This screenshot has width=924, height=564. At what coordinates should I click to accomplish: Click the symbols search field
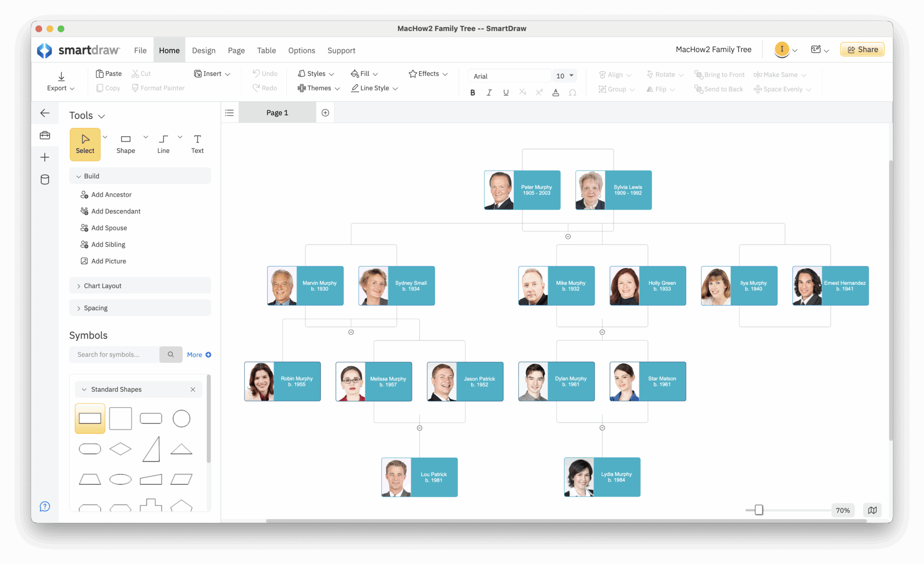coord(114,354)
